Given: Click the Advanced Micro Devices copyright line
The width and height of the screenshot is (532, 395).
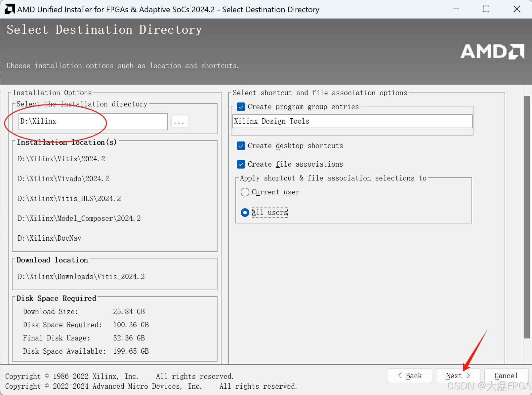Looking at the screenshot, I should pos(151,386).
